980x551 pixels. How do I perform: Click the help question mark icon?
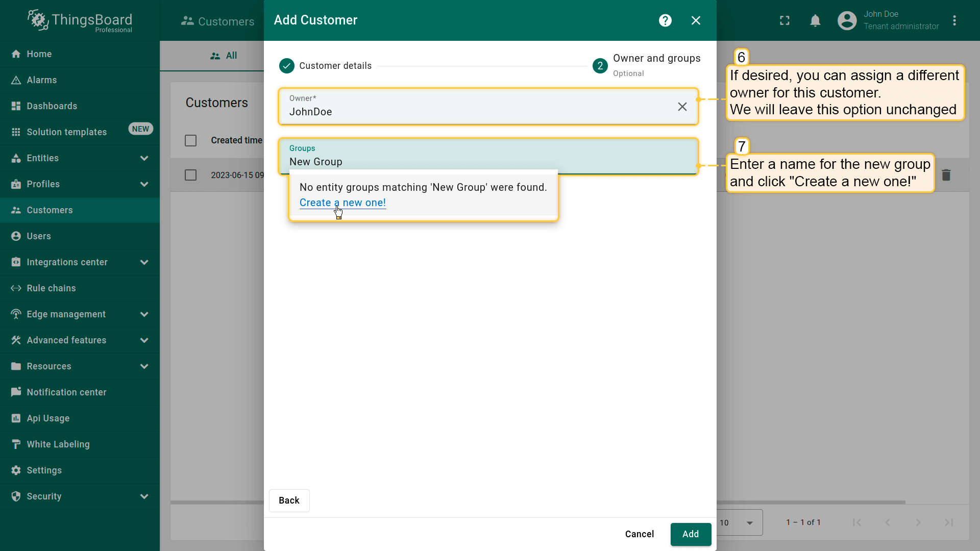pos(665,20)
